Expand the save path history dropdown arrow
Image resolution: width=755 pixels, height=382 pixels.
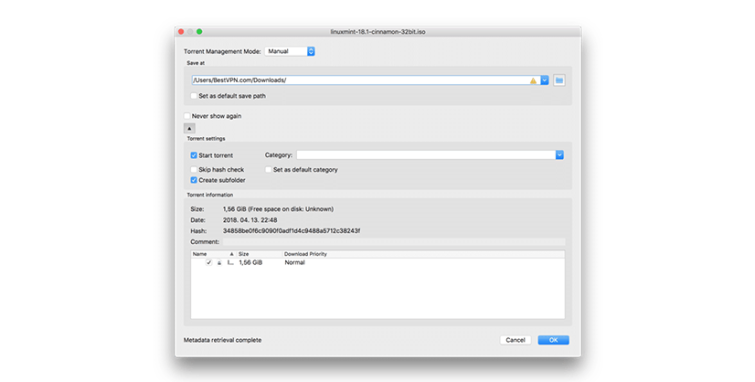pyautogui.click(x=544, y=80)
